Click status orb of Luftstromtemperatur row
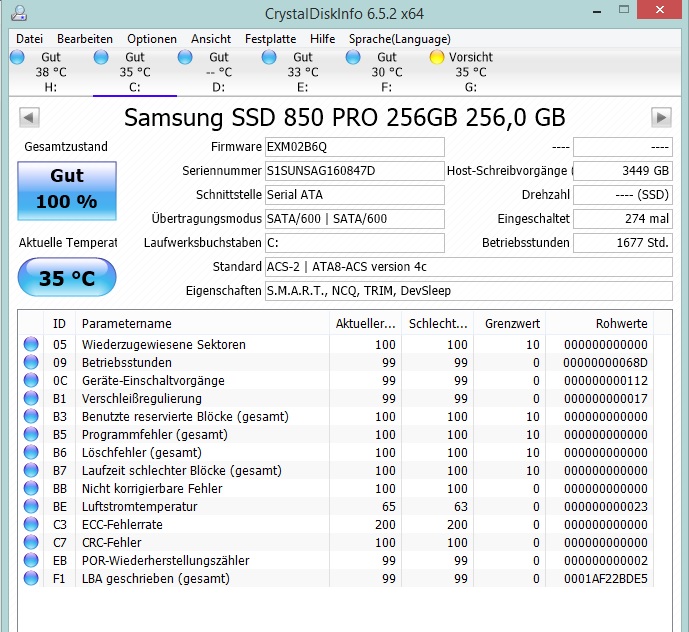689x632 pixels. (31, 506)
